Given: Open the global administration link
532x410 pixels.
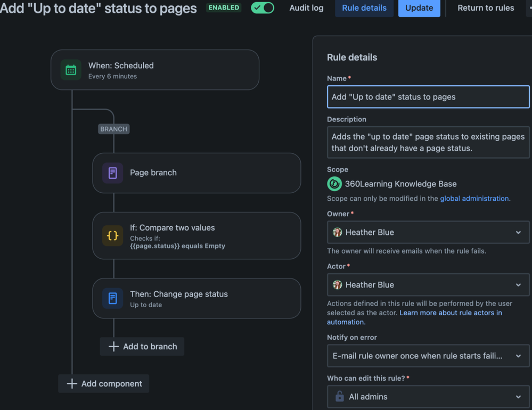Looking at the screenshot, I should (474, 199).
